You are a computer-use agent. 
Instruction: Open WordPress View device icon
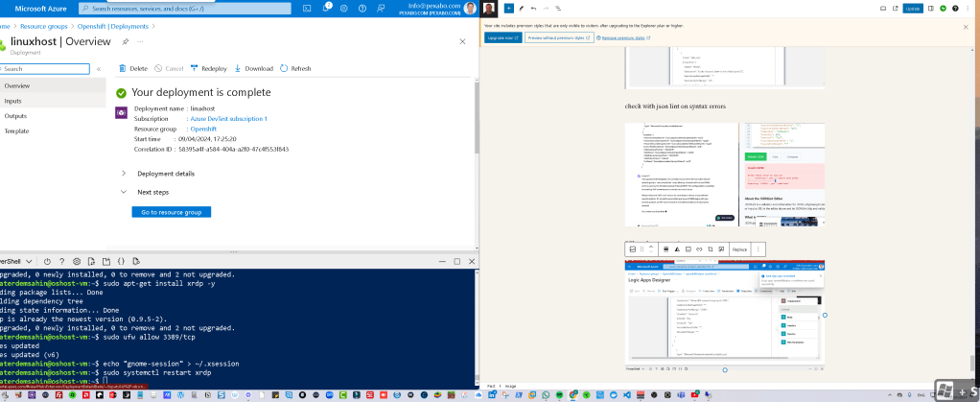point(883,8)
